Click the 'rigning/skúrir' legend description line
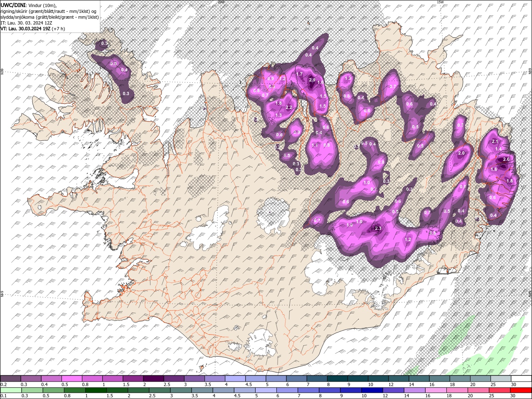The height and width of the screenshot is (399, 532). (x=49, y=11)
